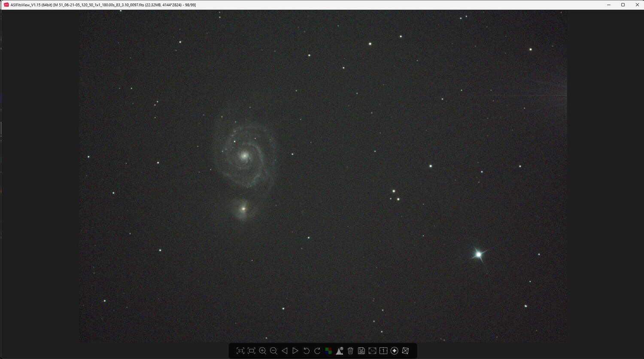Close the ASIFitsView window
Image resolution: width=644 pixels, height=359 pixels.
click(x=637, y=5)
